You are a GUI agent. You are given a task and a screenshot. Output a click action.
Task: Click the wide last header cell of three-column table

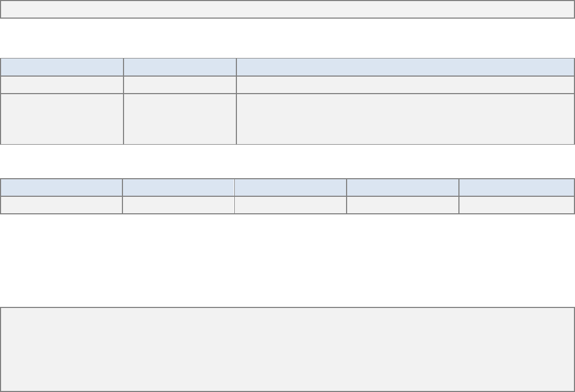click(x=405, y=67)
